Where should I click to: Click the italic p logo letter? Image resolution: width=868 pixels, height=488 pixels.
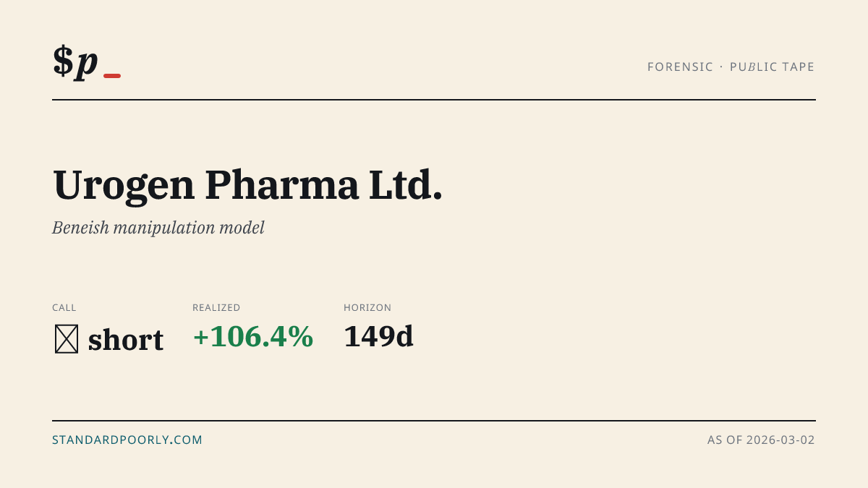pos(87,64)
